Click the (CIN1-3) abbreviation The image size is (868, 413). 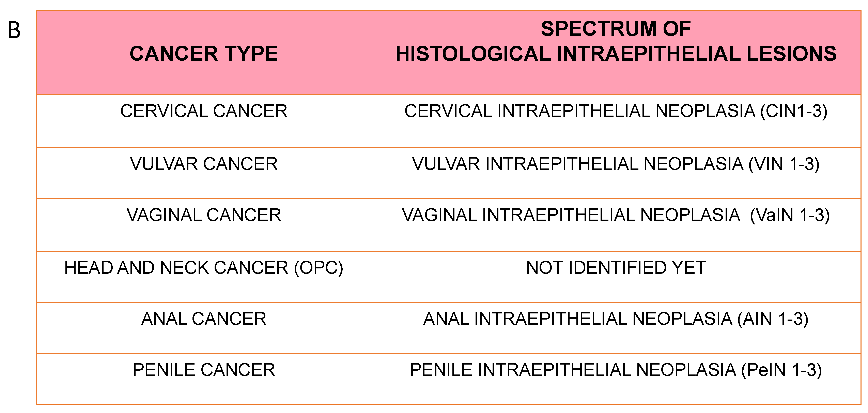coord(793,111)
